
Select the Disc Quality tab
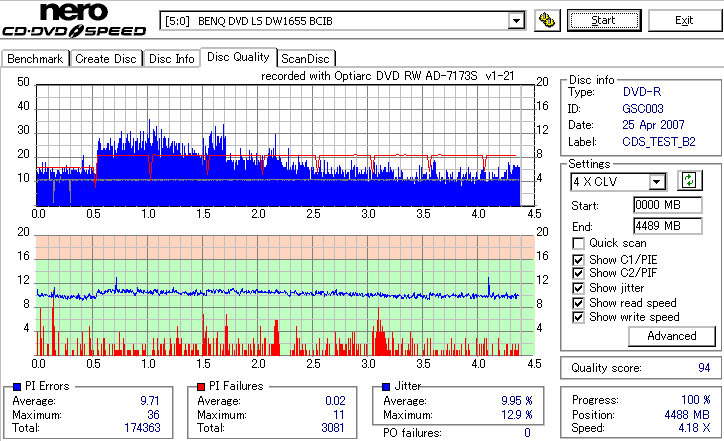pos(238,57)
